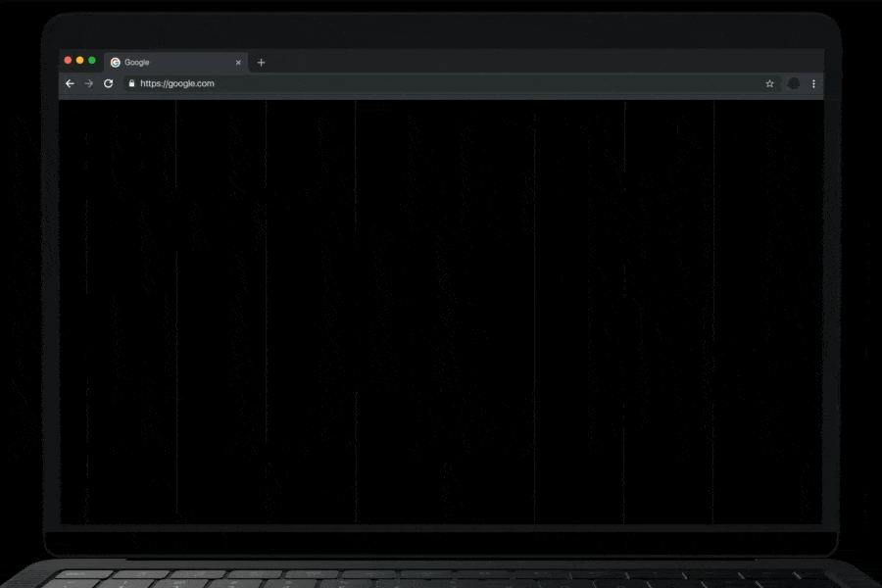
Task: Click the browser Back arrow
Action: (x=70, y=84)
